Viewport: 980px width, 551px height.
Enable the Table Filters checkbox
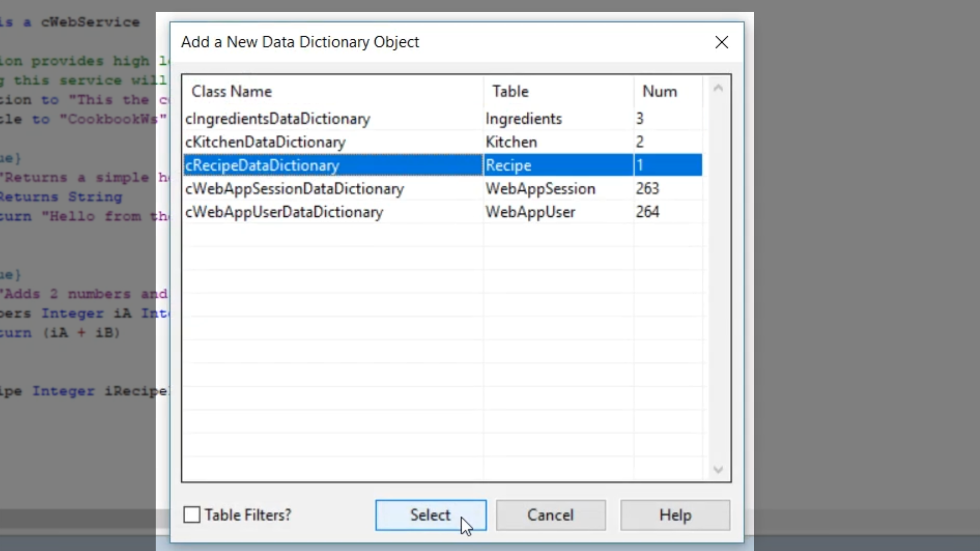point(192,515)
